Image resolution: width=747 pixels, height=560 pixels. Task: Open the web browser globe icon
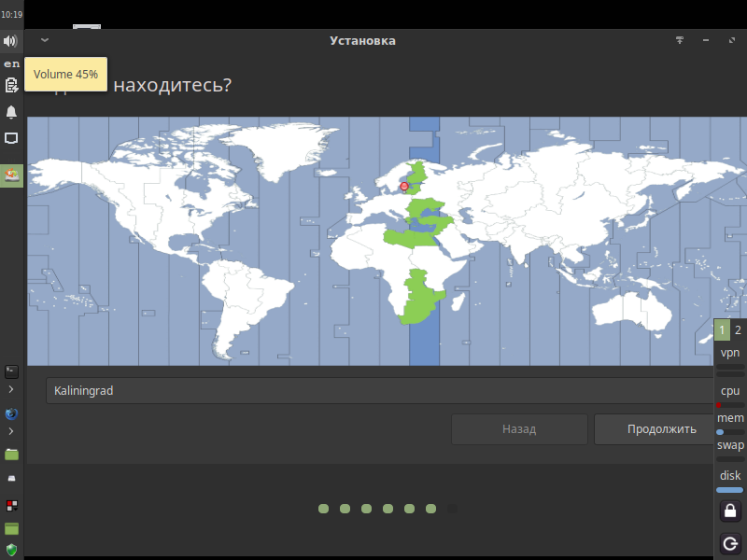pos(11,413)
